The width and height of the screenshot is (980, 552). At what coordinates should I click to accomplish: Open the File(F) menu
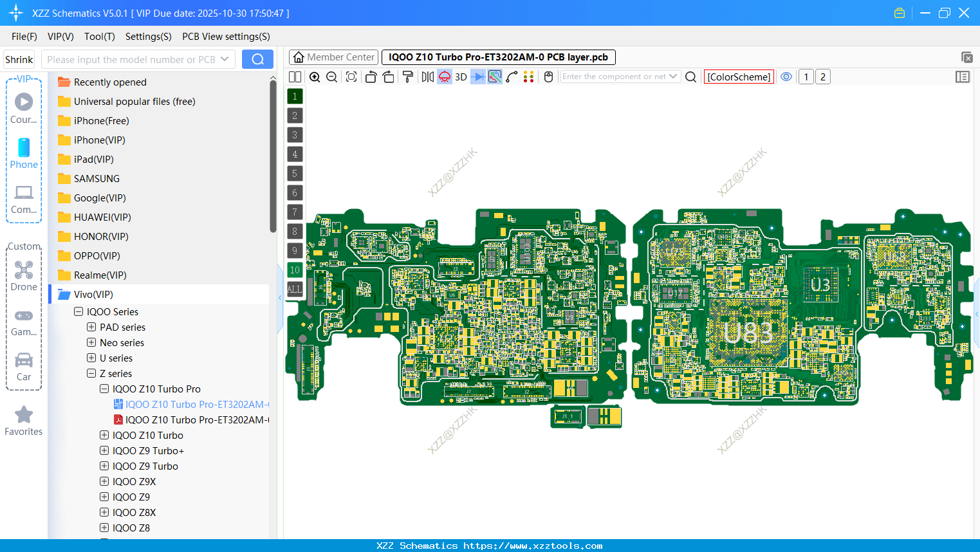pyautogui.click(x=24, y=37)
